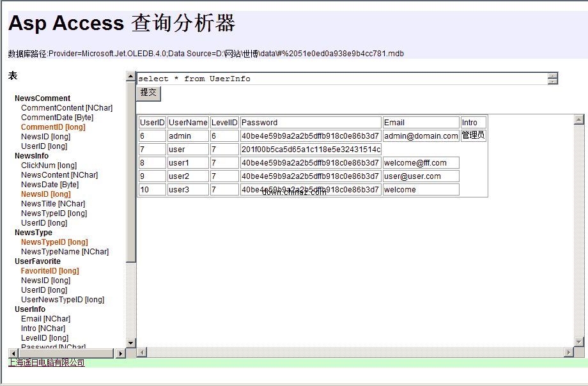Click the results pane horizontal left arrow
The image size is (588, 386).
tap(142, 353)
